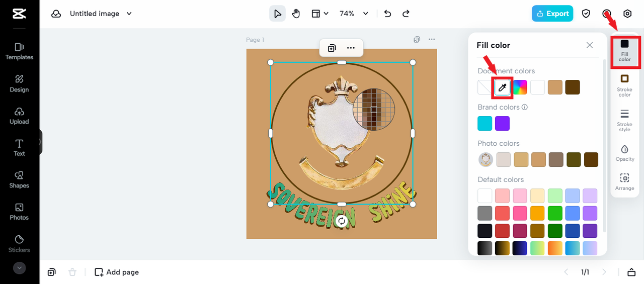This screenshot has width=644, height=284.
Task: Open the Fill color tab
Action: coord(624,52)
